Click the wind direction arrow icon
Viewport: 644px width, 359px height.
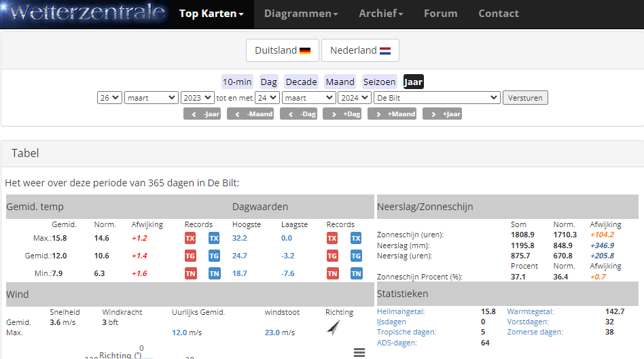[x=334, y=328]
